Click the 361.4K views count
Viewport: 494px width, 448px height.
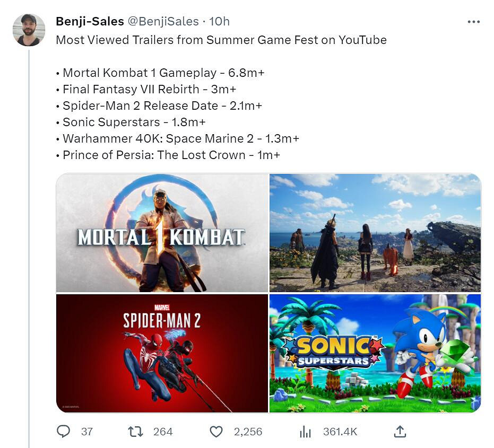click(340, 432)
